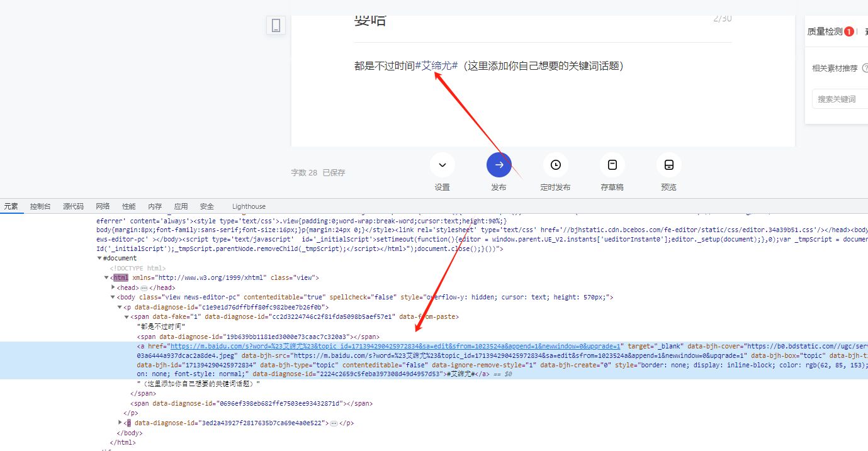Open 设置 via the chevron-down icon
The height and width of the screenshot is (451, 868).
coord(442,165)
